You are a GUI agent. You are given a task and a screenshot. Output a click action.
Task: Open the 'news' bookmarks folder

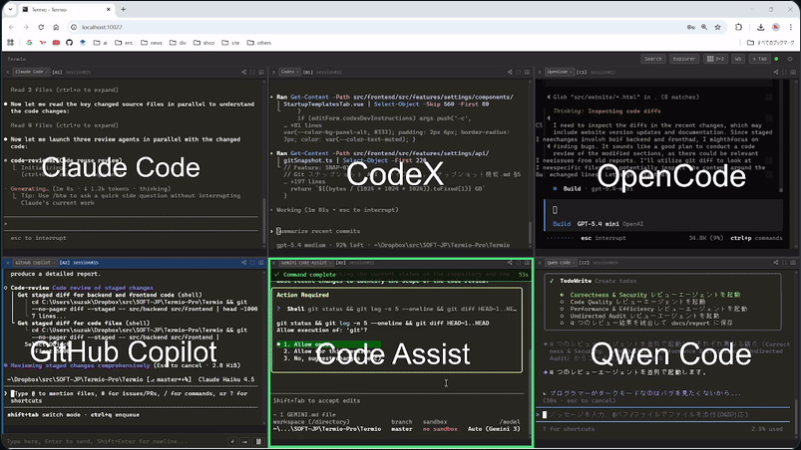point(151,43)
